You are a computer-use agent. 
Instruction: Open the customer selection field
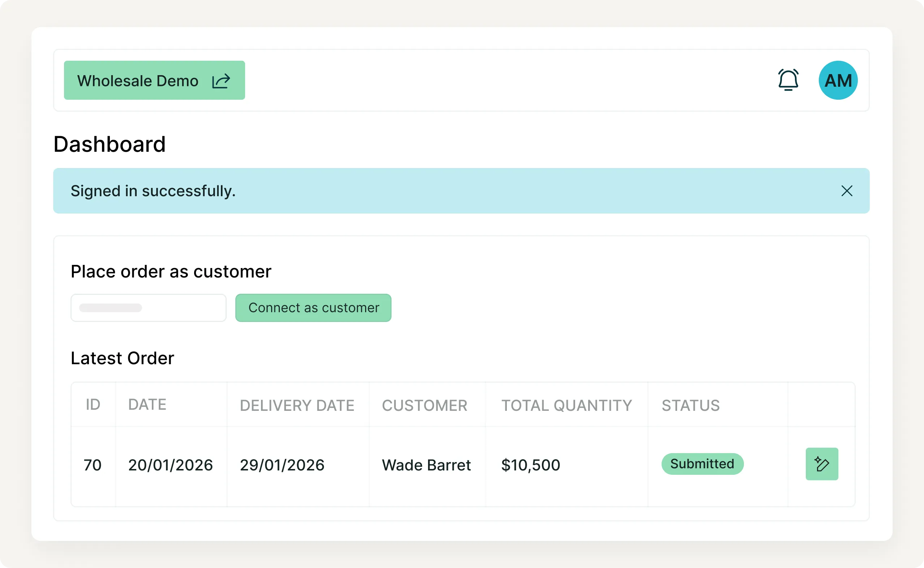[149, 308]
